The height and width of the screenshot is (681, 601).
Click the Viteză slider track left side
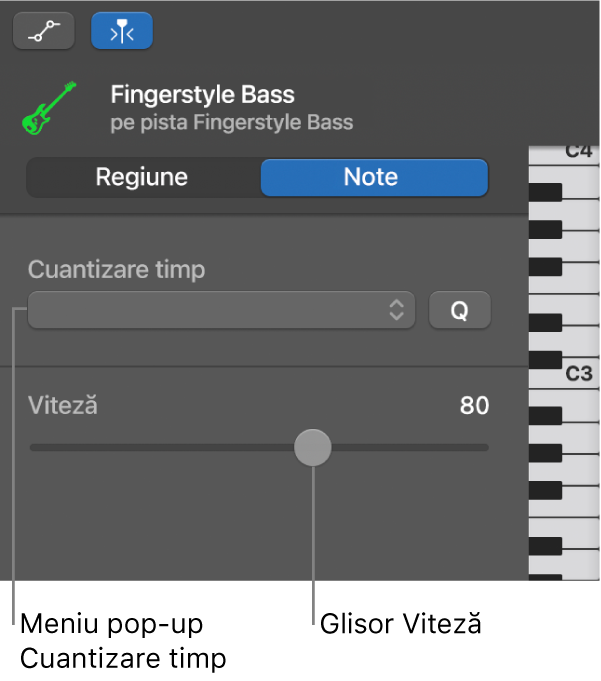click(x=162, y=447)
